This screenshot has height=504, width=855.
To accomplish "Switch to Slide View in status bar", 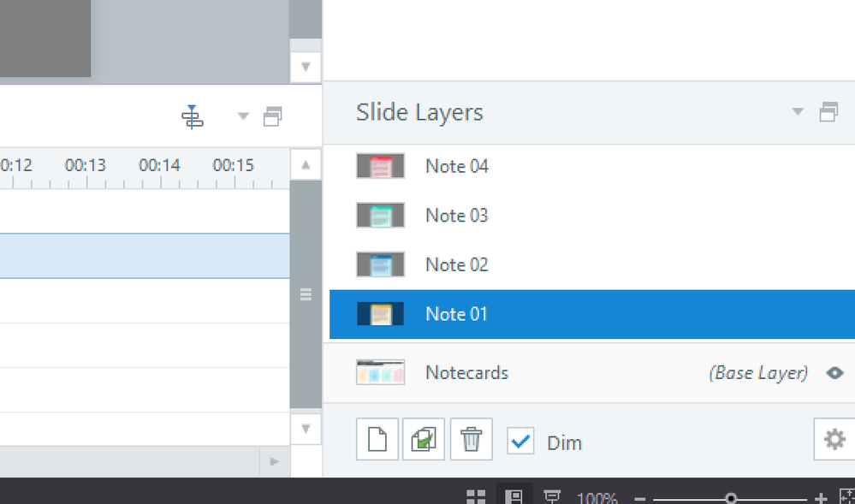I will point(514,497).
